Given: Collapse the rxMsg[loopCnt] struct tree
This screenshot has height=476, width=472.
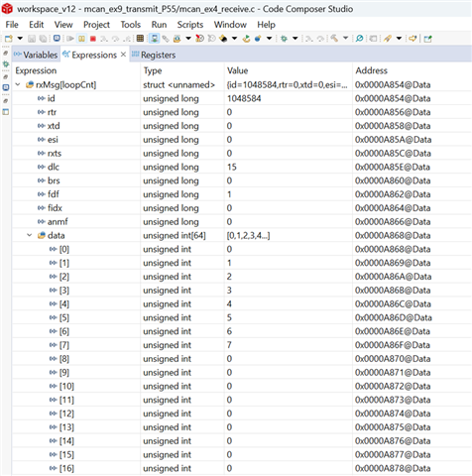Looking at the screenshot, I should [18, 85].
